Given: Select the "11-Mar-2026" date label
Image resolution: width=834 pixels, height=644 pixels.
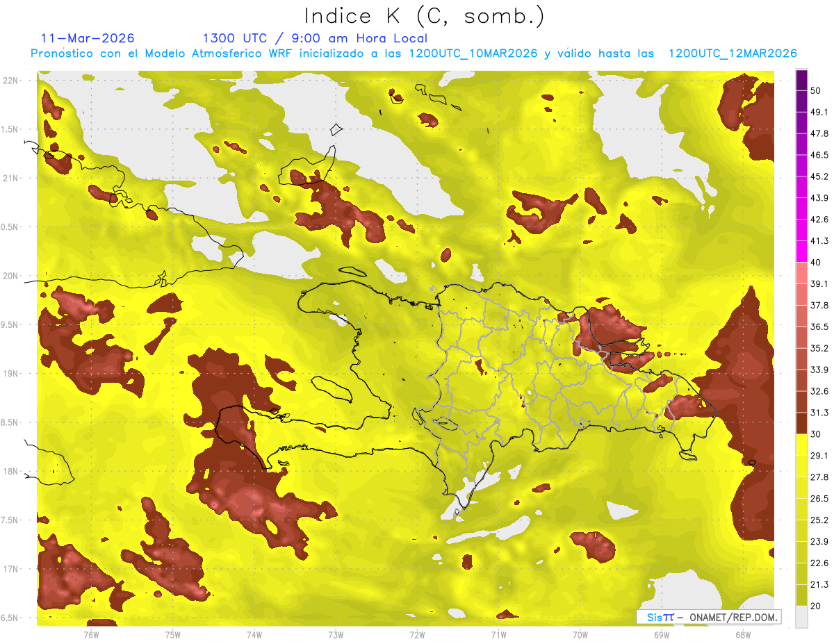Looking at the screenshot, I should [x=88, y=38].
